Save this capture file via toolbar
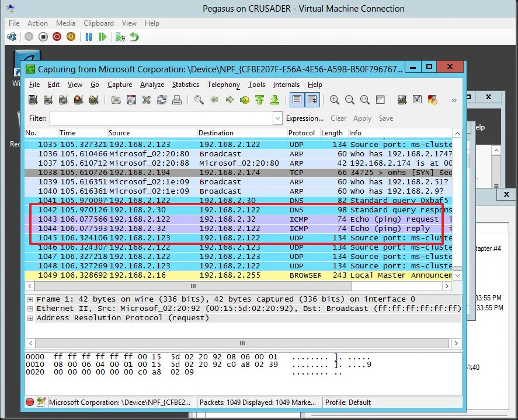 131,100
